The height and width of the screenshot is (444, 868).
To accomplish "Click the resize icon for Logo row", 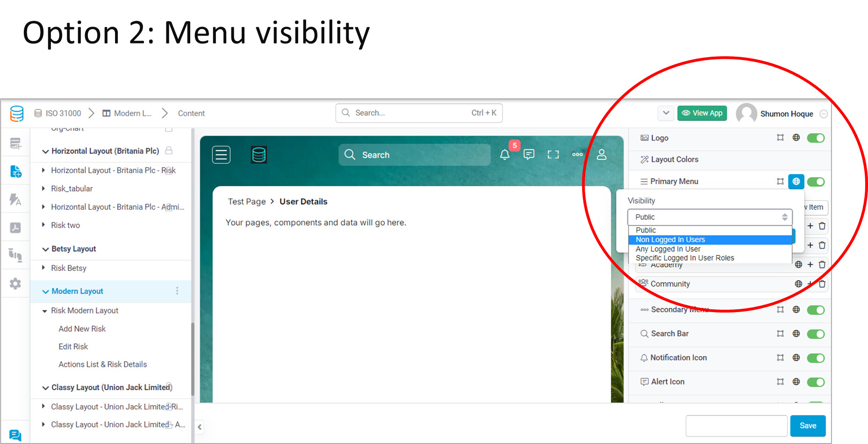I will tap(780, 138).
